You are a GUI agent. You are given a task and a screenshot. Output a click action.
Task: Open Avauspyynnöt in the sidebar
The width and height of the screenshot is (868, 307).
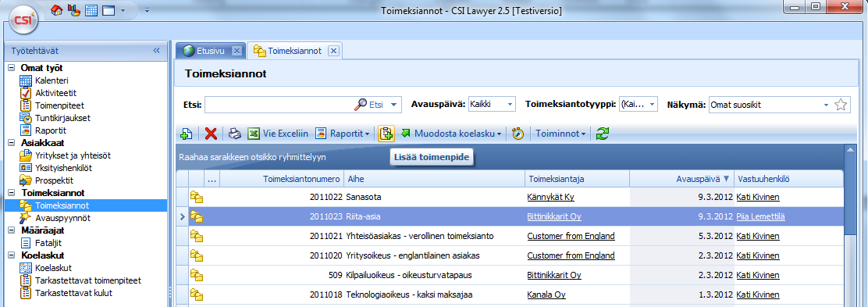coord(62,218)
